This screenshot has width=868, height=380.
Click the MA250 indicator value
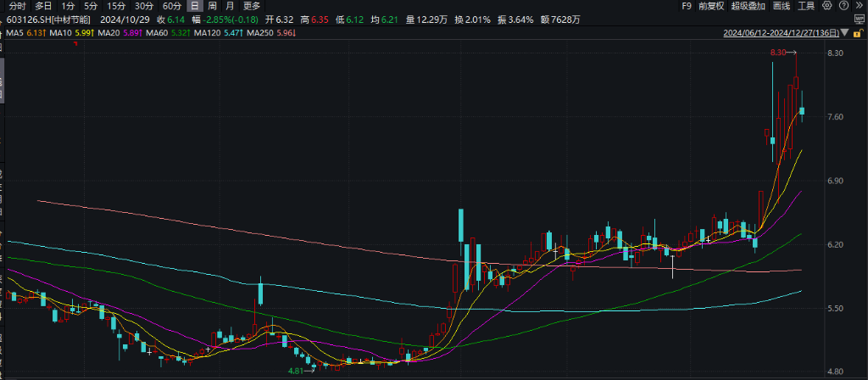283,33
